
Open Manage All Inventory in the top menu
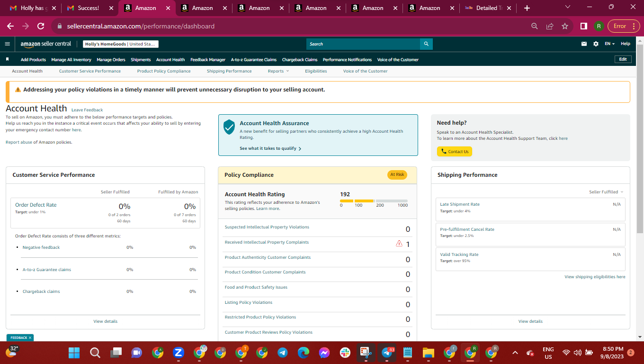[71, 60]
